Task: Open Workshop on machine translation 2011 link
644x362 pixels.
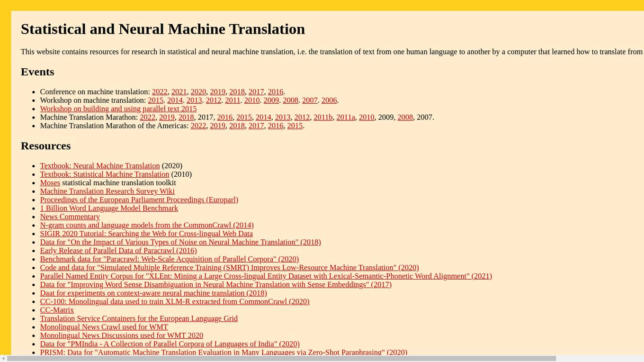Action: click(233, 100)
